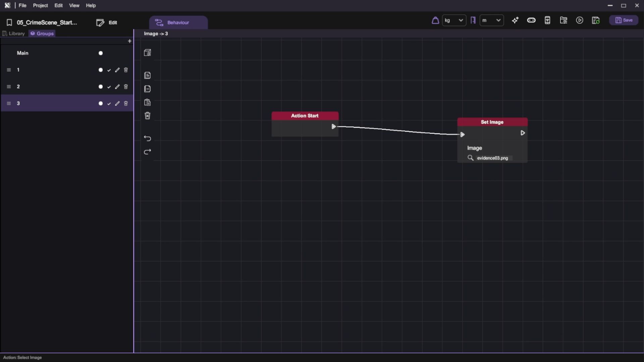644x362 pixels.
Task: Switch to the Library tab
Action: point(14,34)
